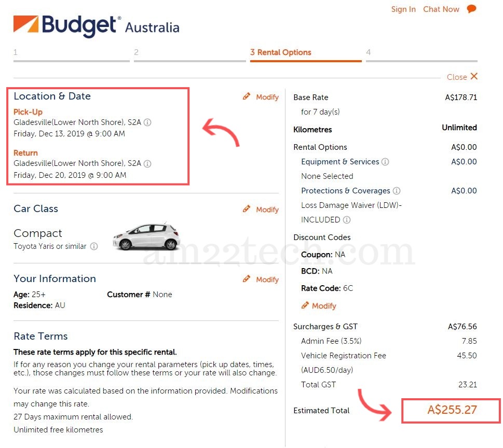The width and height of the screenshot is (503, 448).
Task: Modify Your Information section
Action: (x=261, y=279)
